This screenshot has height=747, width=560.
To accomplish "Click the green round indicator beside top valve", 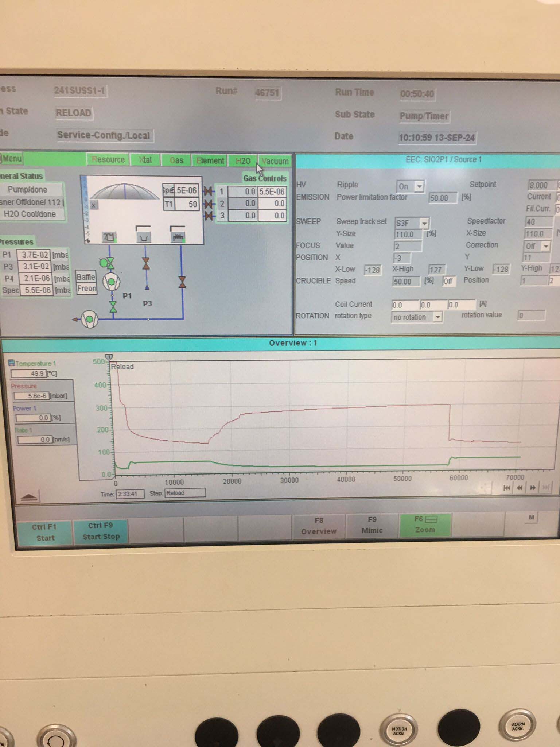I will [103, 262].
